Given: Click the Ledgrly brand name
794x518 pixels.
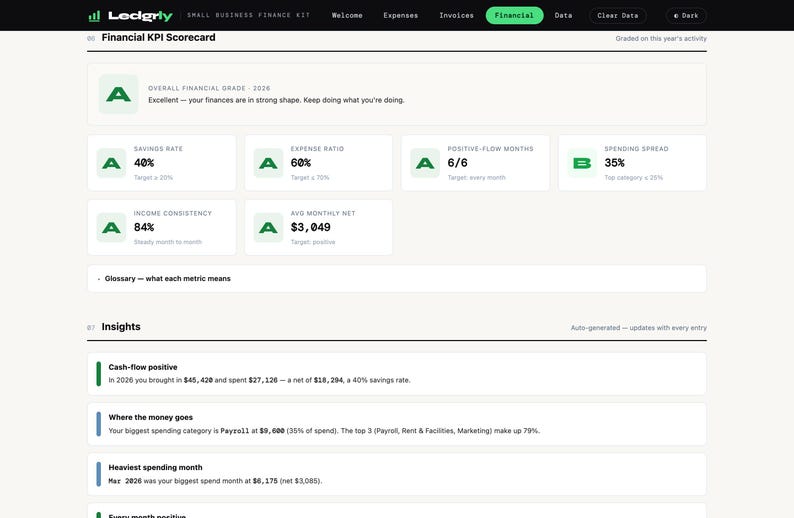Looking at the screenshot, I should 140,16.
